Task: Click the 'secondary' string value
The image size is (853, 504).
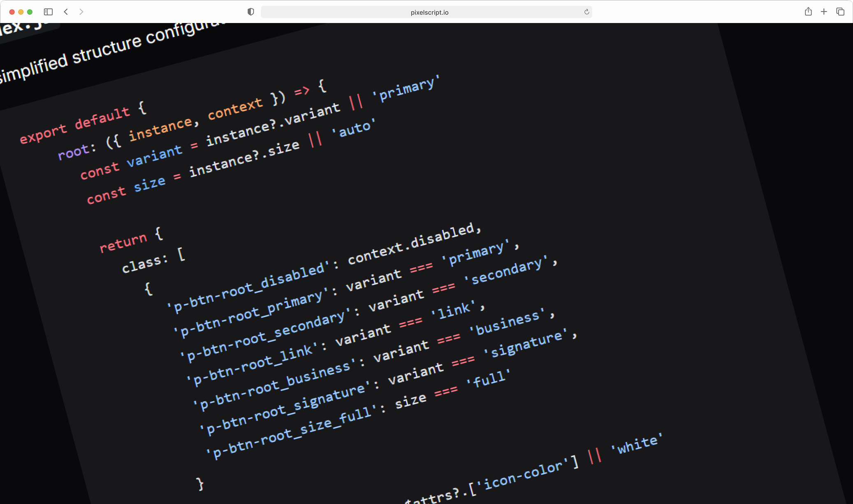Action: point(507,271)
